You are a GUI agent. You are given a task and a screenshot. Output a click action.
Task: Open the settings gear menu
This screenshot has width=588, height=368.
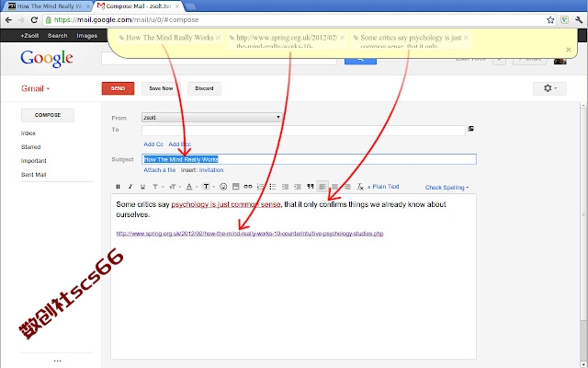[x=549, y=88]
